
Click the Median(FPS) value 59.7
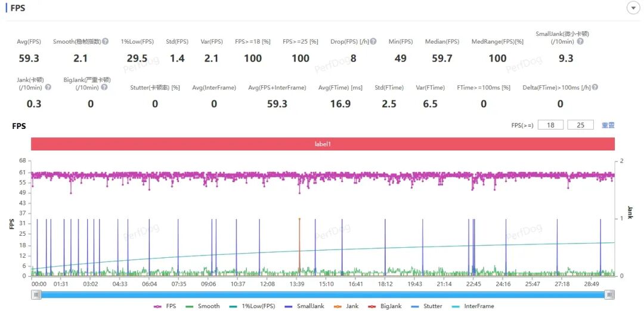pos(442,58)
